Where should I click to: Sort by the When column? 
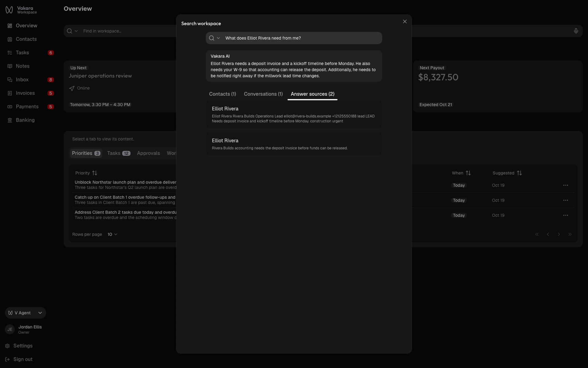(462, 173)
